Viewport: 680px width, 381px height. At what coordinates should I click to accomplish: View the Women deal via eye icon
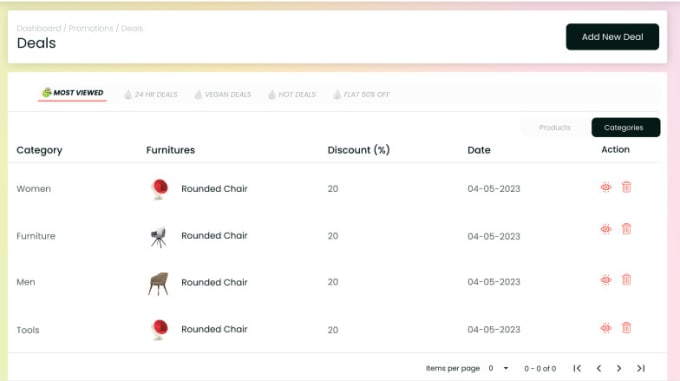606,187
